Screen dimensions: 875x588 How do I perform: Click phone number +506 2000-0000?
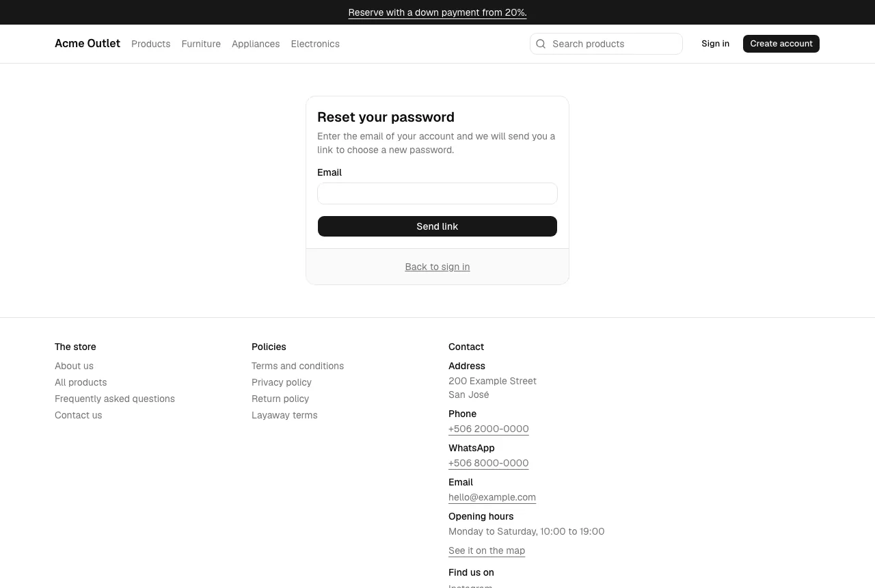pyautogui.click(x=489, y=429)
